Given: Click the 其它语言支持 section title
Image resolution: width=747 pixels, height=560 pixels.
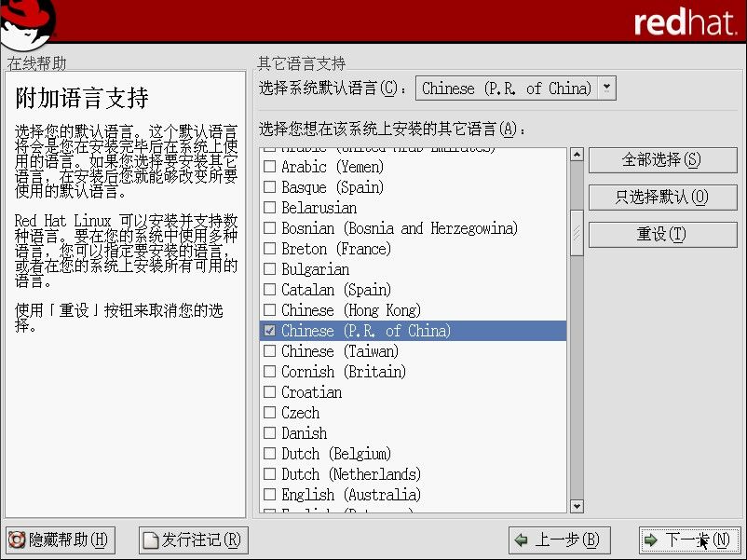Looking at the screenshot, I should 302,63.
